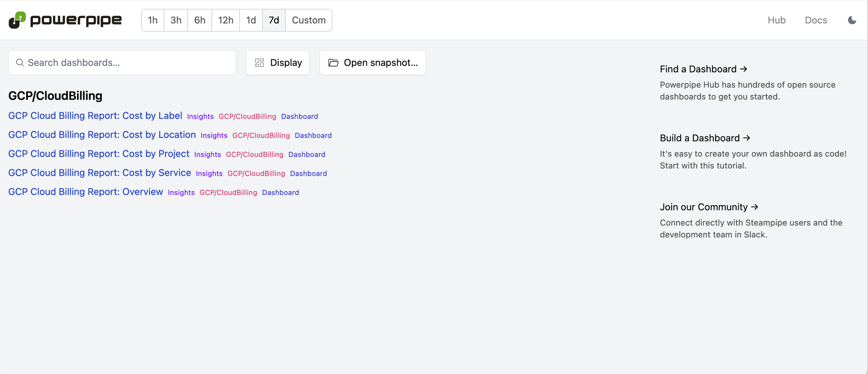Image resolution: width=868 pixels, height=374 pixels.
Task: Click the folder icon on Open snapshot button
Action: [334, 62]
